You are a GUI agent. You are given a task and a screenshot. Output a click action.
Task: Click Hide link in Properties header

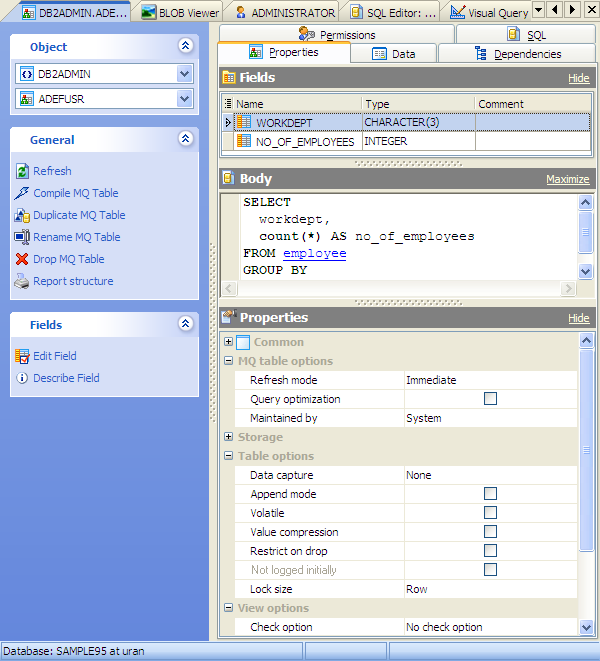click(x=578, y=318)
